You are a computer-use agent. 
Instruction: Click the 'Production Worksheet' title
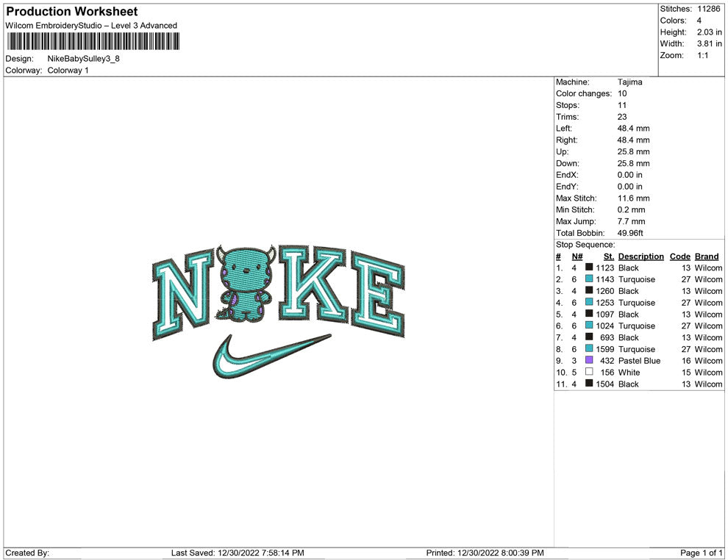(x=72, y=12)
